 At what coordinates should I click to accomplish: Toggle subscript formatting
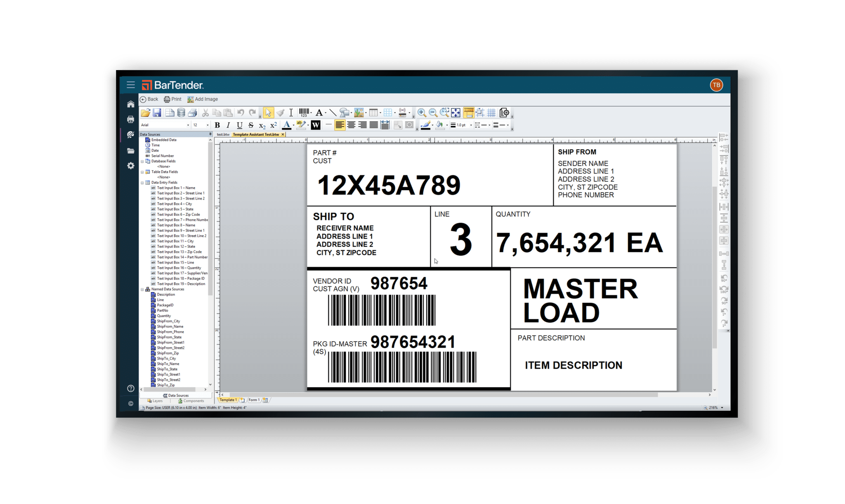(x=262, y=125)
